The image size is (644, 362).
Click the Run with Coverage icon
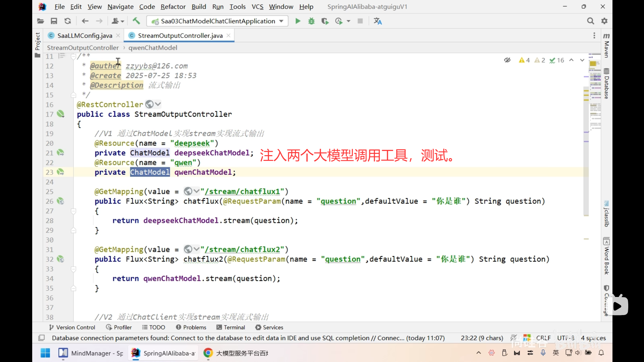(x=325, y=21)
